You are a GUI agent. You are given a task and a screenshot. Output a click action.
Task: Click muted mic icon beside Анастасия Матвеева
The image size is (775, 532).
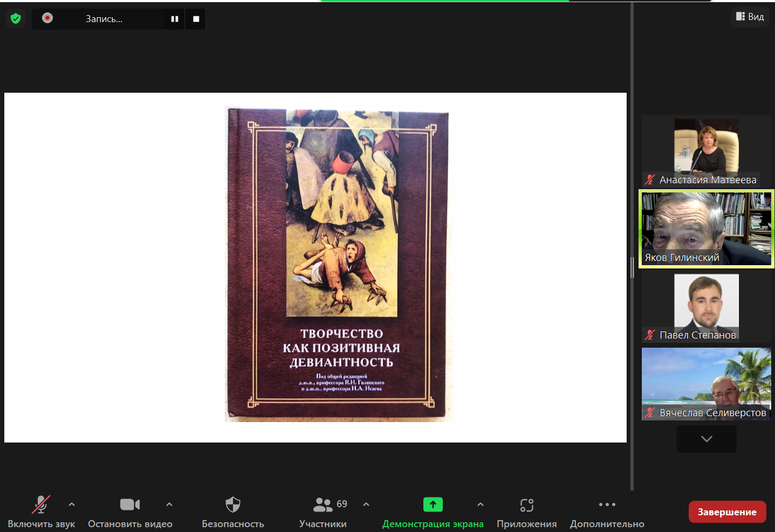point(650,179)
